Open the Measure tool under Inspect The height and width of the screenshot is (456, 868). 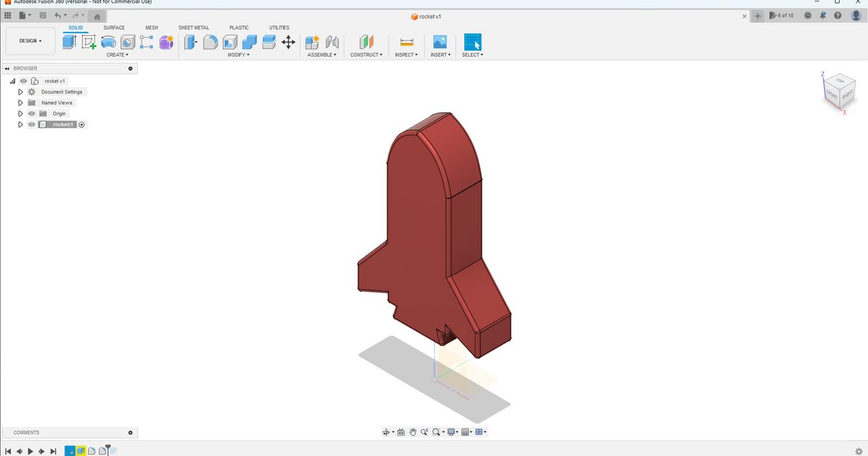[406, 42]
